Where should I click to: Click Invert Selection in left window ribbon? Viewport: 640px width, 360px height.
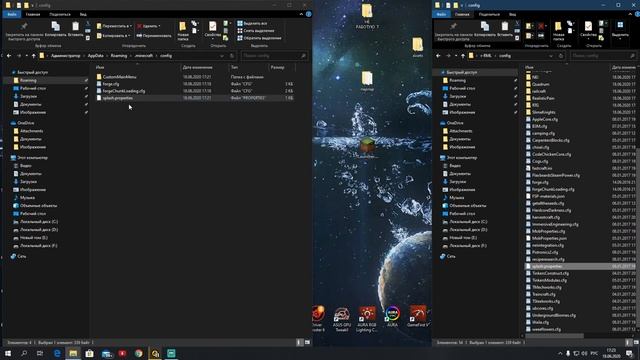point(259,38)
